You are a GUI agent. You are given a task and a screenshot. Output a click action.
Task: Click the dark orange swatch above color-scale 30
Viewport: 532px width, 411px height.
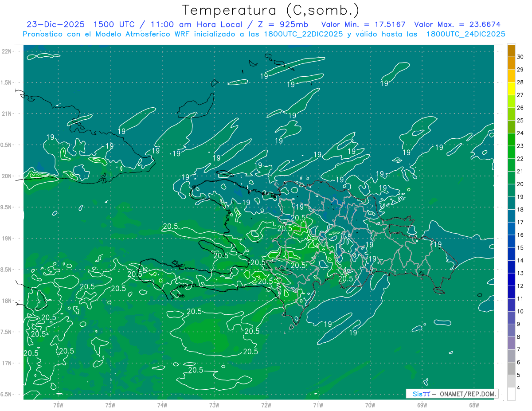511,51
